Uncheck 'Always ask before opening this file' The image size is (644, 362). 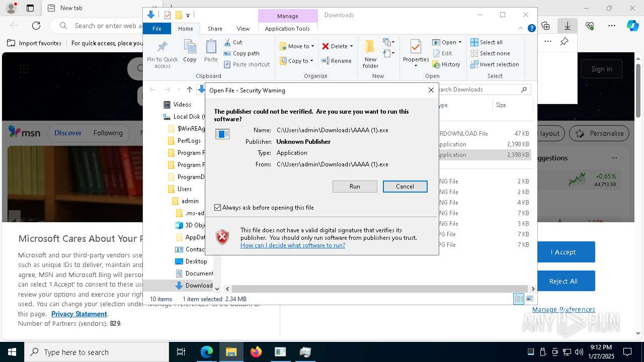(217, 207)
